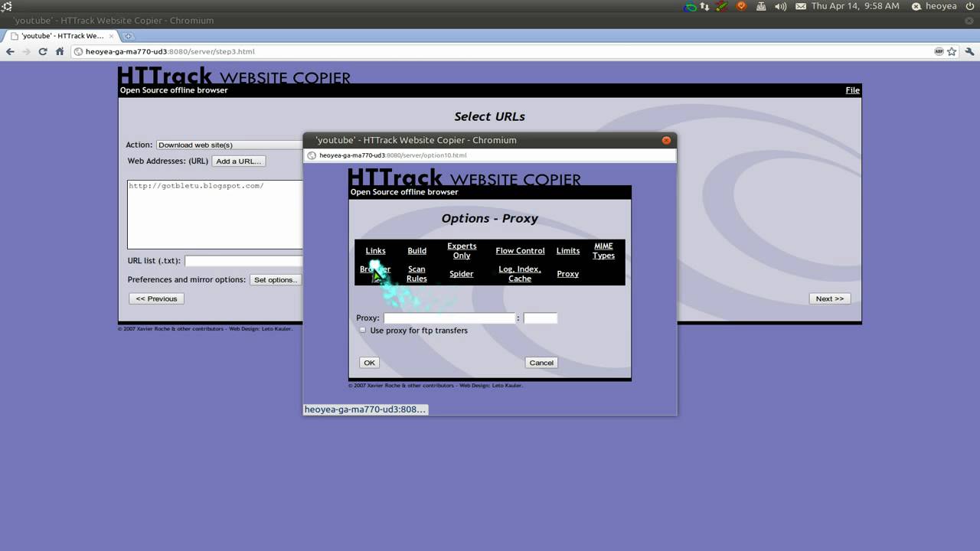Open the chat status icon beside heoyea

point(916,6)
